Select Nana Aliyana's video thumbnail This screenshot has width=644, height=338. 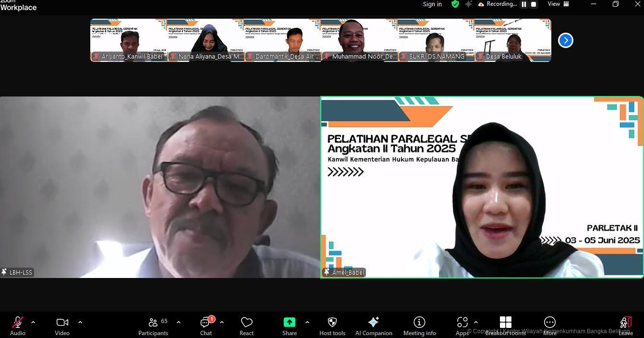[206, 40]
